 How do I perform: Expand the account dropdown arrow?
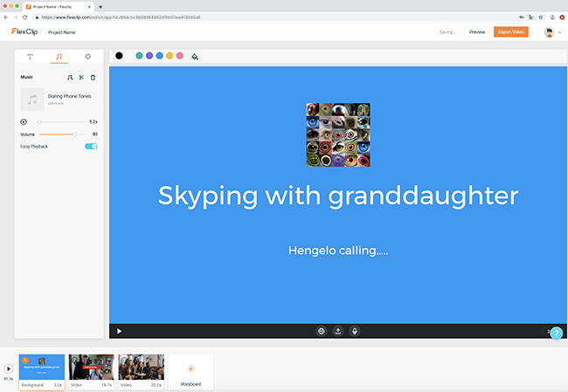[x=559, y=32]
